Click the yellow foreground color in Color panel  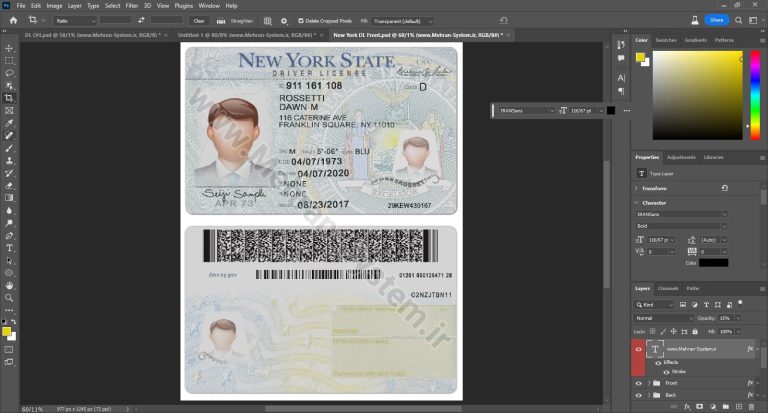pos(640,57)
